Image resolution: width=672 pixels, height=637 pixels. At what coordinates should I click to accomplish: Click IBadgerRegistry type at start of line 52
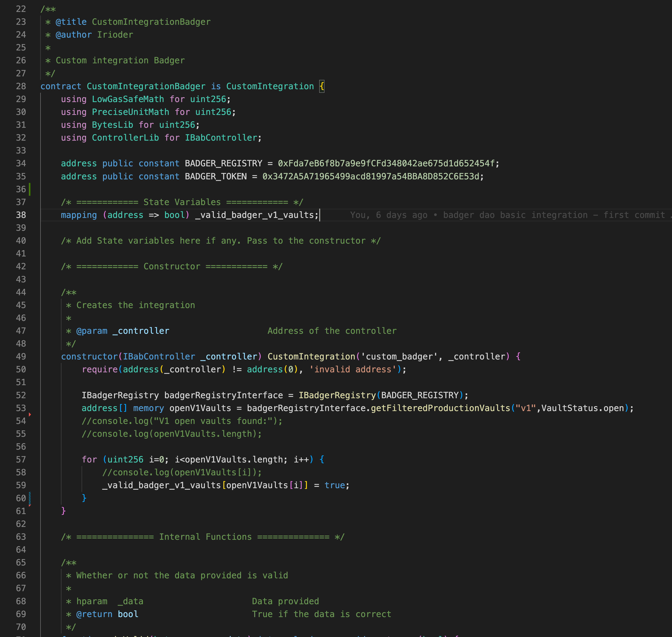(120, 395)
